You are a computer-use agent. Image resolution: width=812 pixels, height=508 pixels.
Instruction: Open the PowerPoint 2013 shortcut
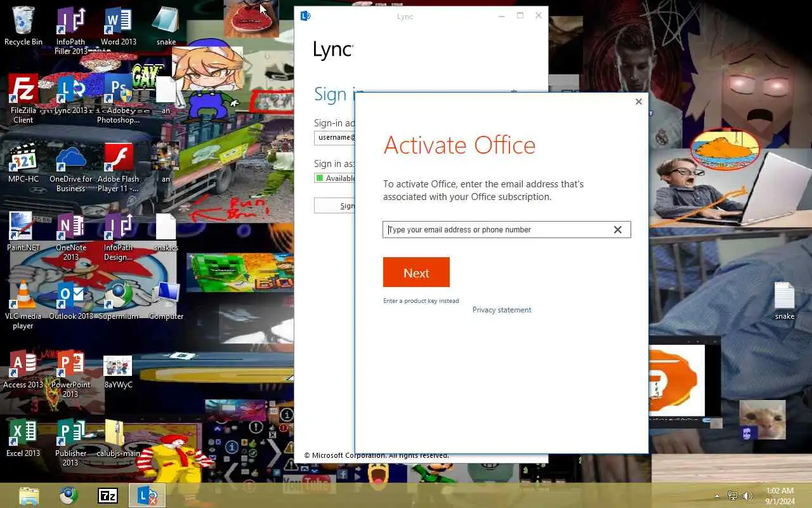click(70, 373)
